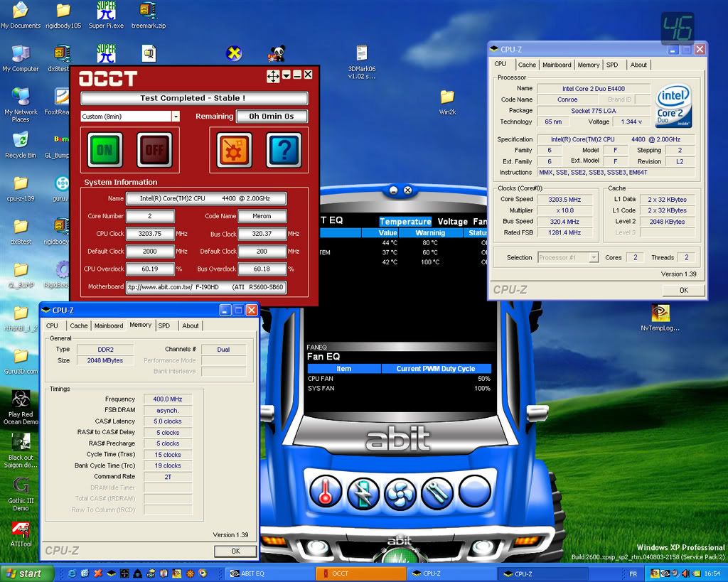The image size is (728, 582).
Task: Click the blank round button in abit EQ
Action: (x=473, y=491)
